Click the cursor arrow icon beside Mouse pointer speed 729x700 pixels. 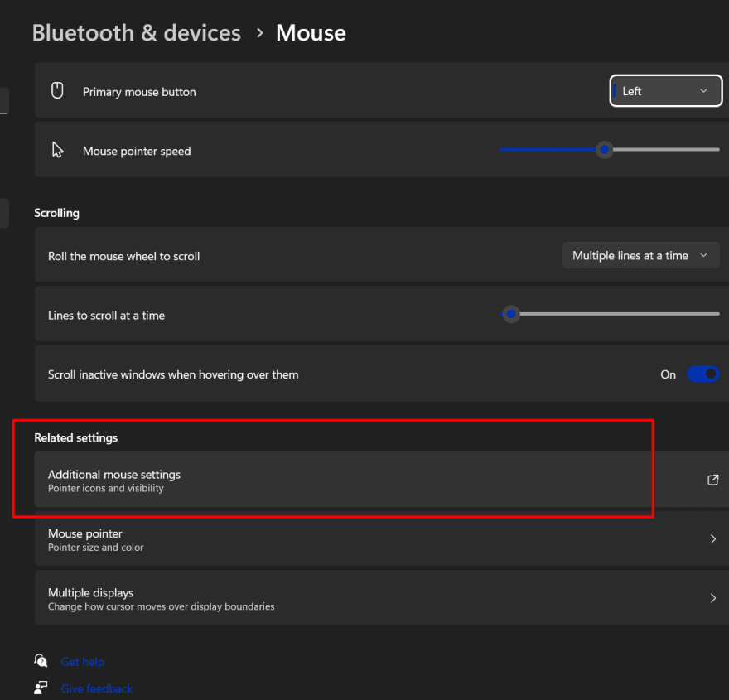[x=58, y=150]
